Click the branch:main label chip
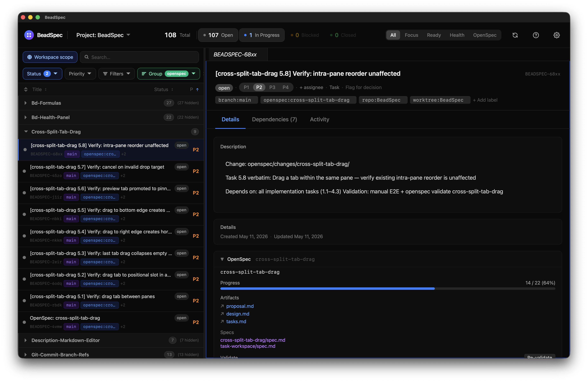Viewport: 588px width, 382px height. [x=236, y=100]
